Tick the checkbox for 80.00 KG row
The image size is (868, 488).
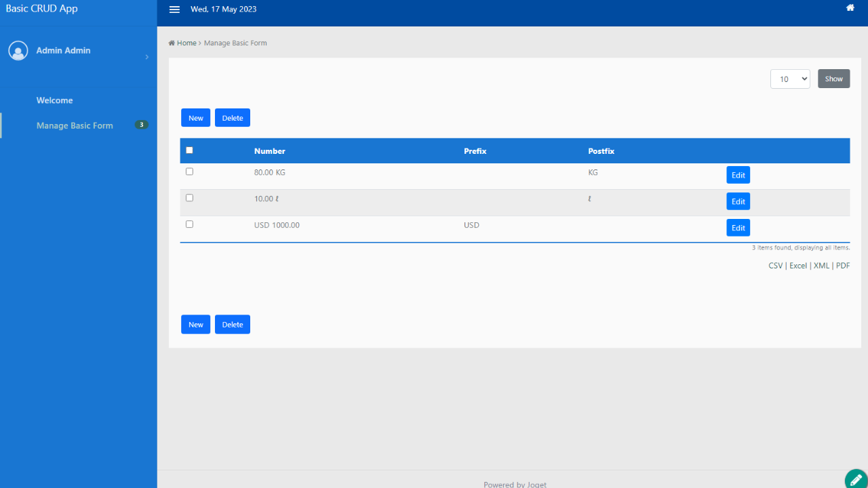click(x=189, y=171)
